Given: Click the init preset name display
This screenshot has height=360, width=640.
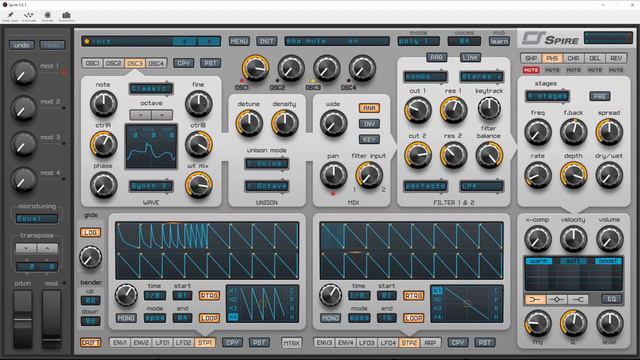Looking at the screenshot, I should point(127,41).
